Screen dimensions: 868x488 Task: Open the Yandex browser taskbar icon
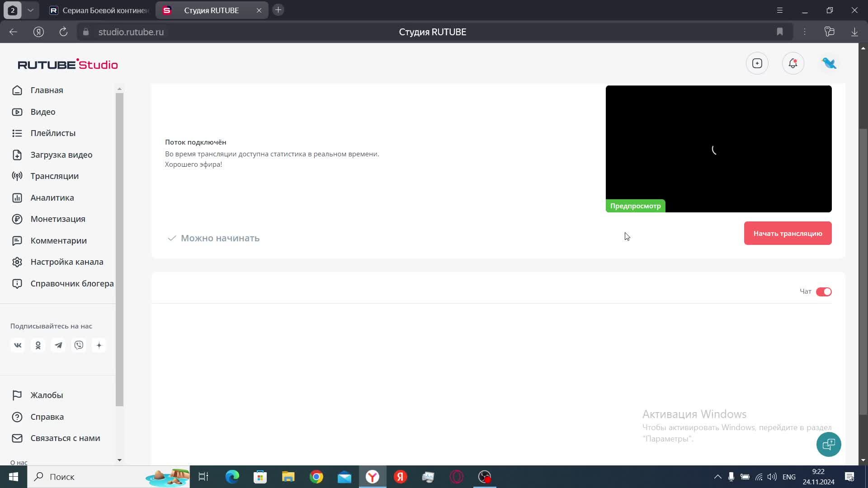click(x=373, y=477)
